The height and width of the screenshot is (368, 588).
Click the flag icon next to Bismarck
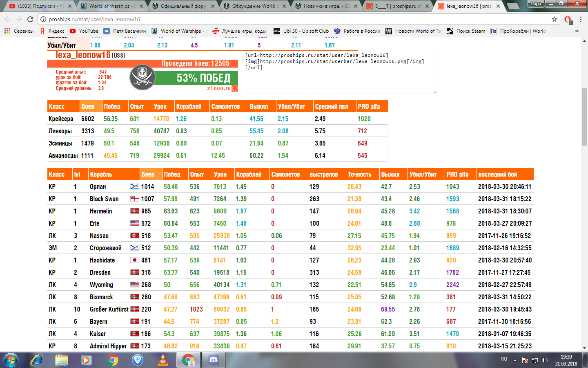coord(135,297)
